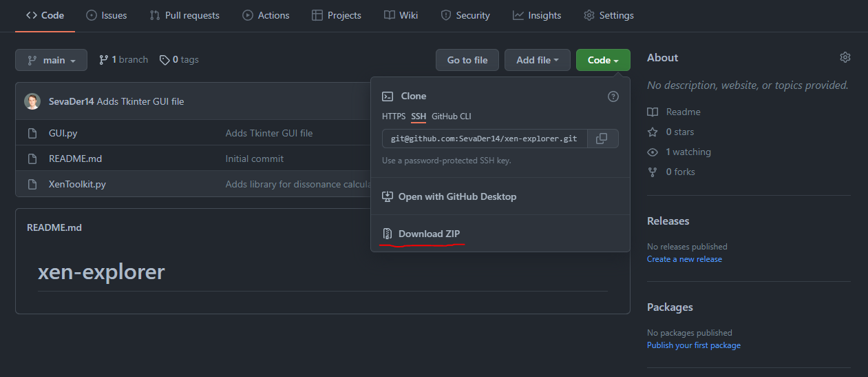Switch to the Actions tab
Screen dimensions: 868x377
(x=266, y=15)
